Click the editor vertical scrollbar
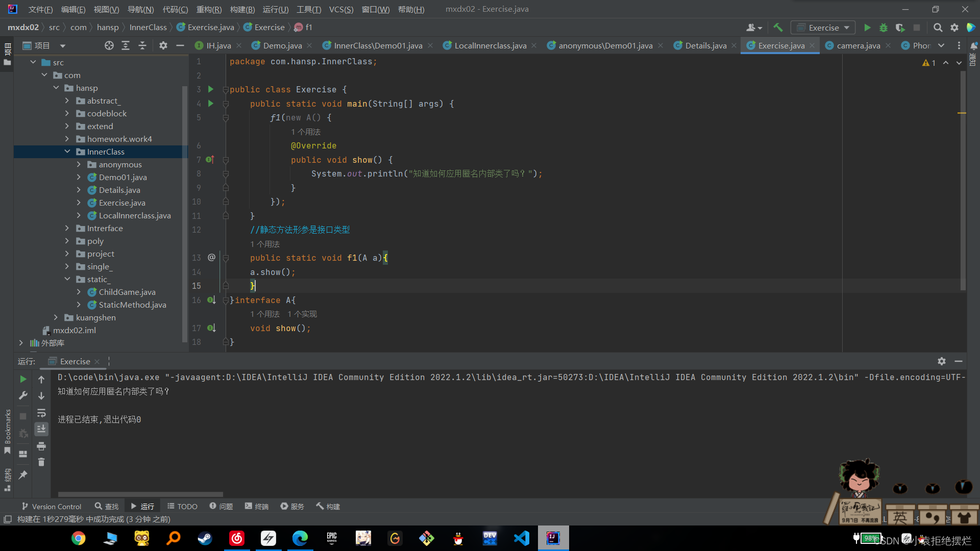The height and width of the screenshot is (551, 980). (963, 181)
